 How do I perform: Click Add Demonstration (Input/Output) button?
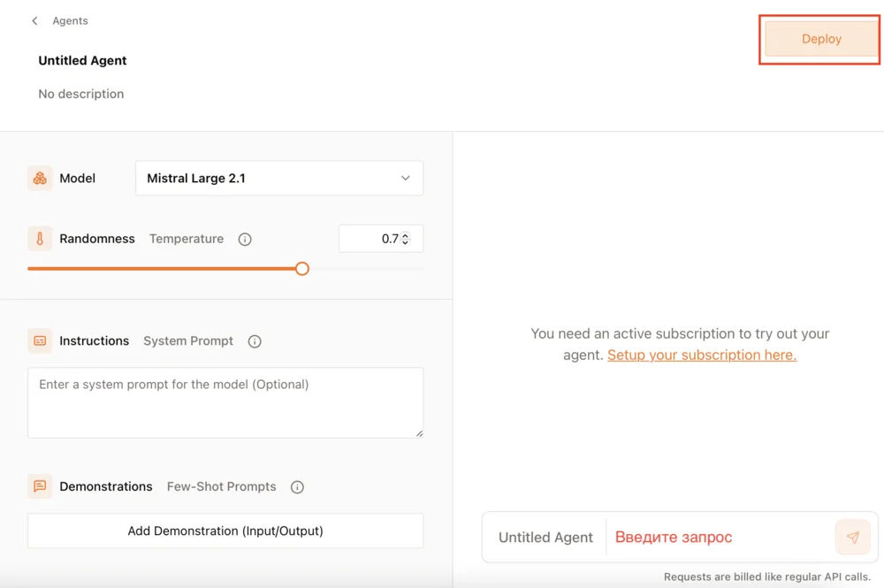[x=225, y=531]
